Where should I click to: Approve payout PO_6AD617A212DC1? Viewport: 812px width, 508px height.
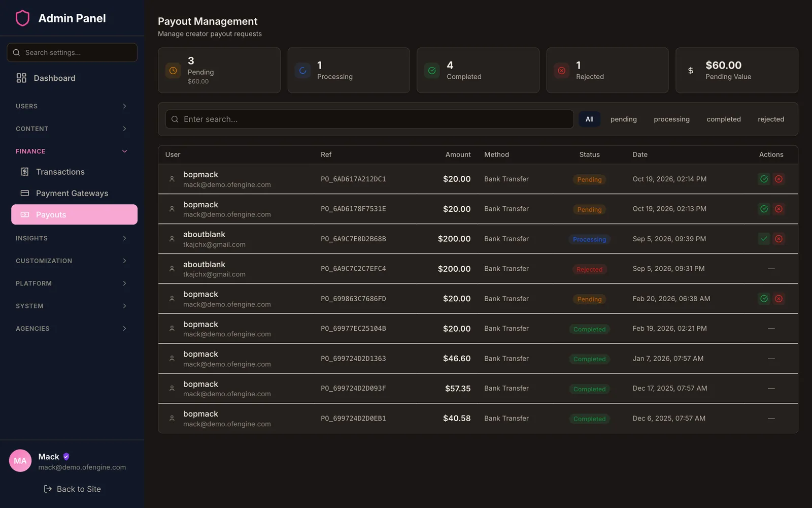(x=764, y=179)
